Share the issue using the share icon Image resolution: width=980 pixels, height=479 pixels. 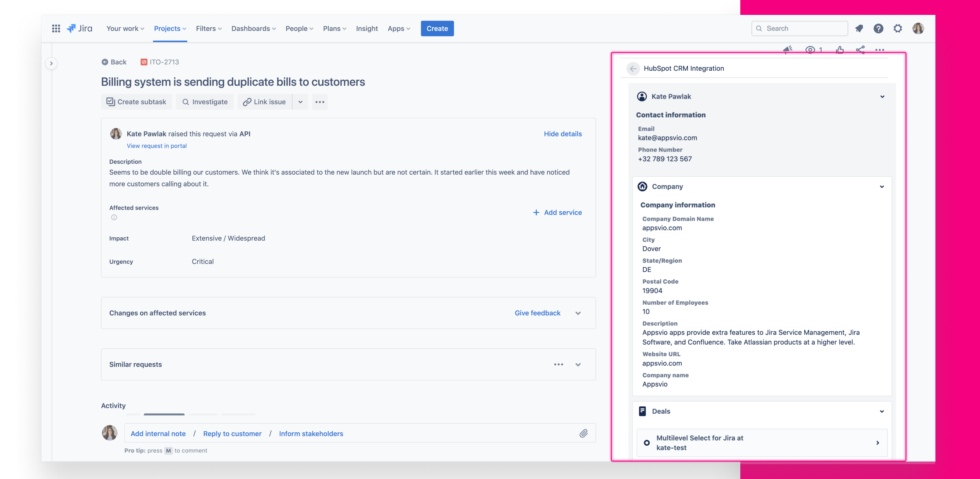coord(860,49)
